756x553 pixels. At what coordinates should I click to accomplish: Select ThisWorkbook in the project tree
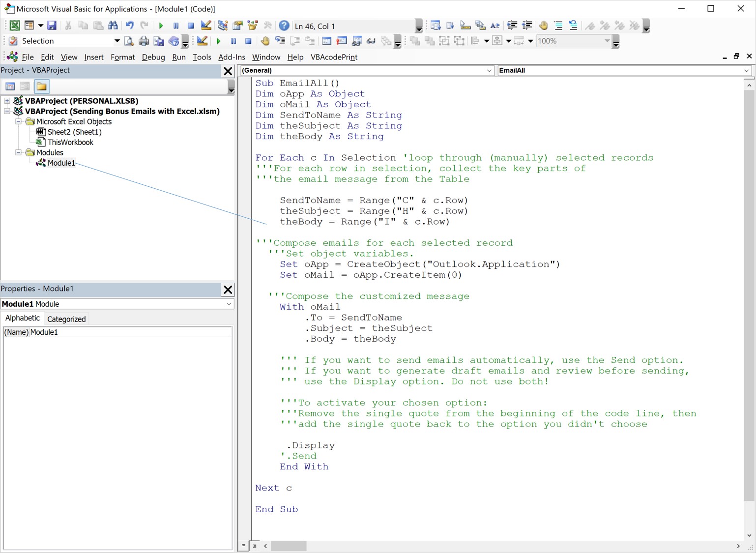tap(70, 142)
